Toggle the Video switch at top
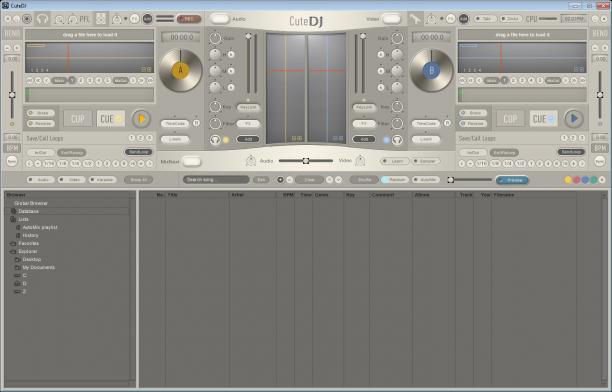612x392 pixels. click(391, 19)
